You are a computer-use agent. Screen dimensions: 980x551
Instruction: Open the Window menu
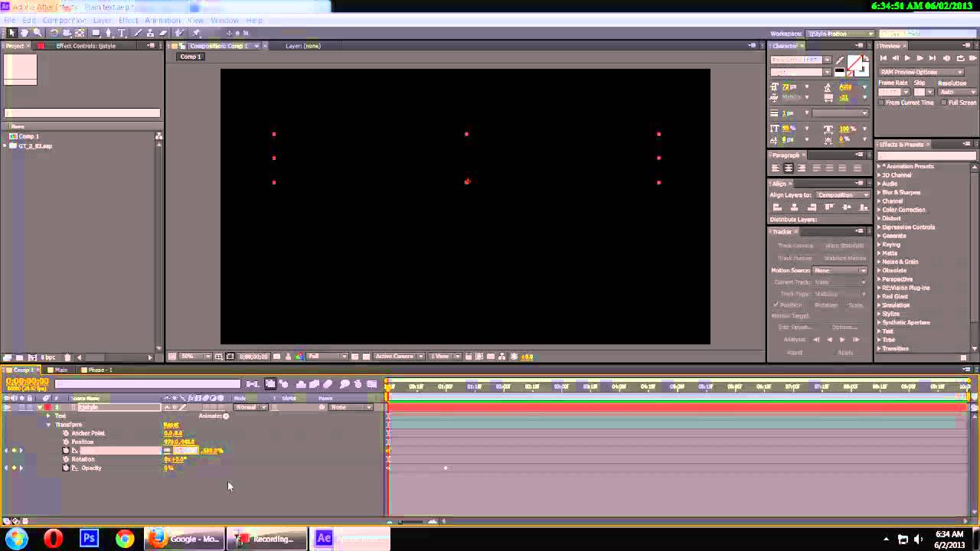[x=224, y=21]
